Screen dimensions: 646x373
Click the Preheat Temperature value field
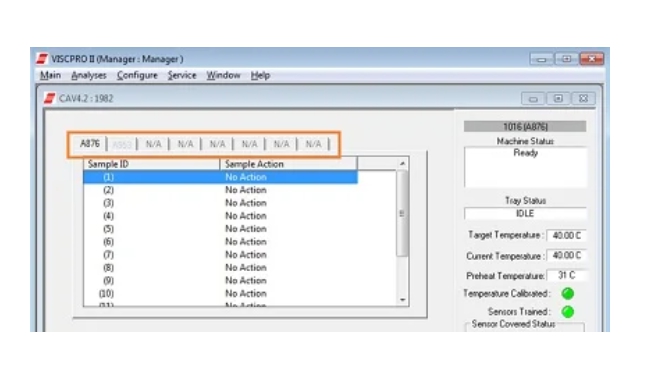click(566, 275)
